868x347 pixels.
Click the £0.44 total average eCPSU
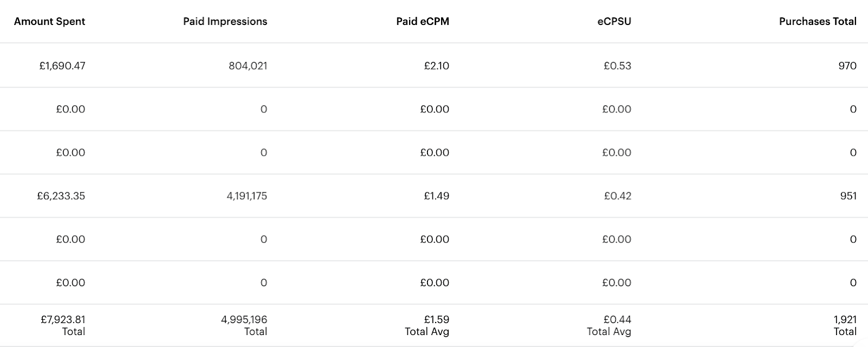coord(617,320)
